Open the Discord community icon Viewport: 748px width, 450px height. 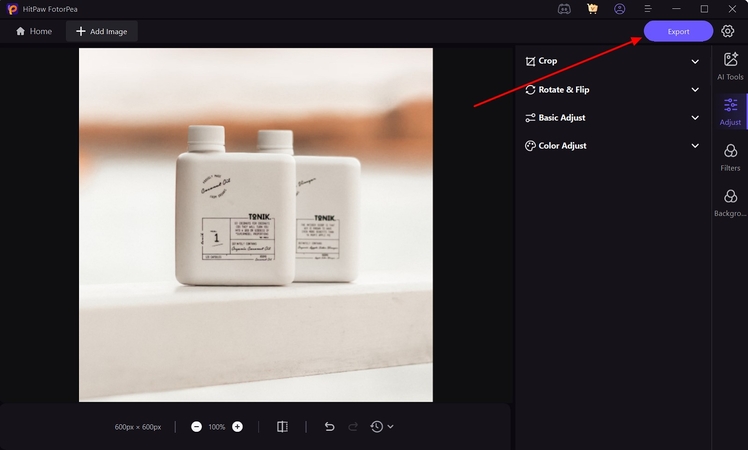point(564,9)
